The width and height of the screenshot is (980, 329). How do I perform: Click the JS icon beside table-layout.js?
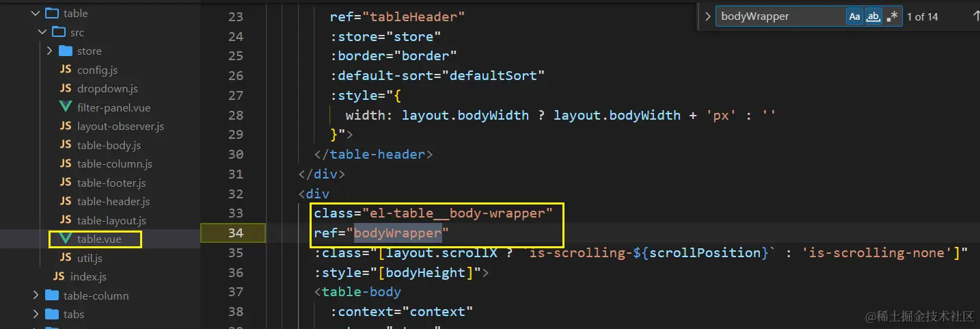(x=66, y=220)
